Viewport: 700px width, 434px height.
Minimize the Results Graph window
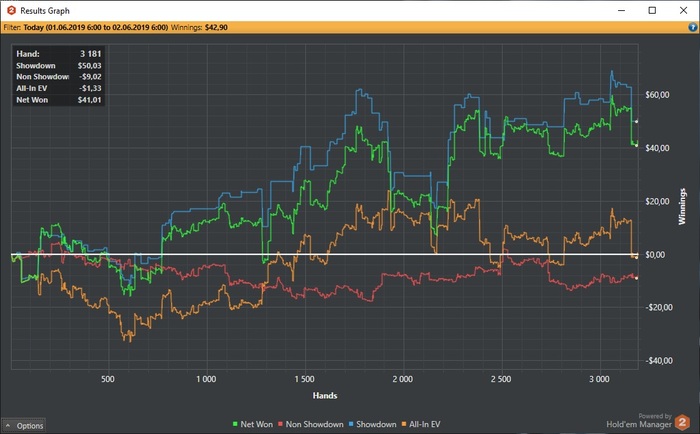[x=621, y=10]
